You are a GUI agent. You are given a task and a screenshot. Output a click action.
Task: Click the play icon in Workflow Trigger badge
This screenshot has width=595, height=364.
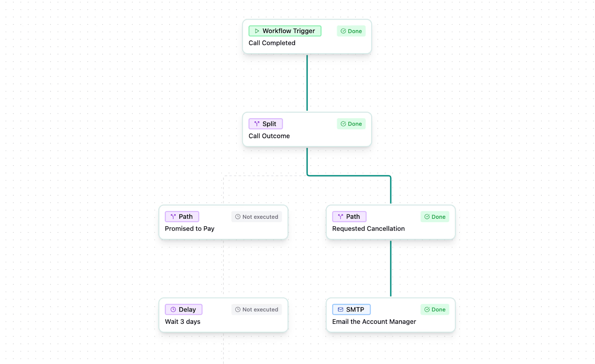(257, 31)
